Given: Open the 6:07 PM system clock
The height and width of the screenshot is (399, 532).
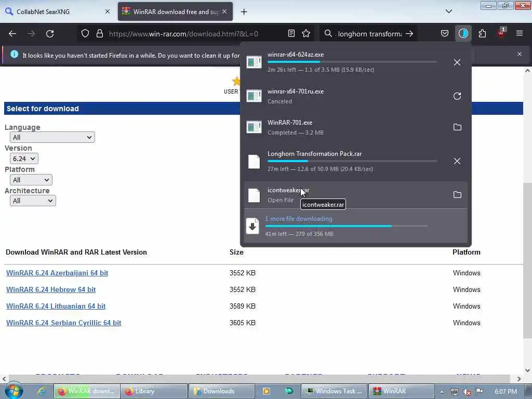Looking at the screenshot, I should pyautogui.click(x=506, y=392).
